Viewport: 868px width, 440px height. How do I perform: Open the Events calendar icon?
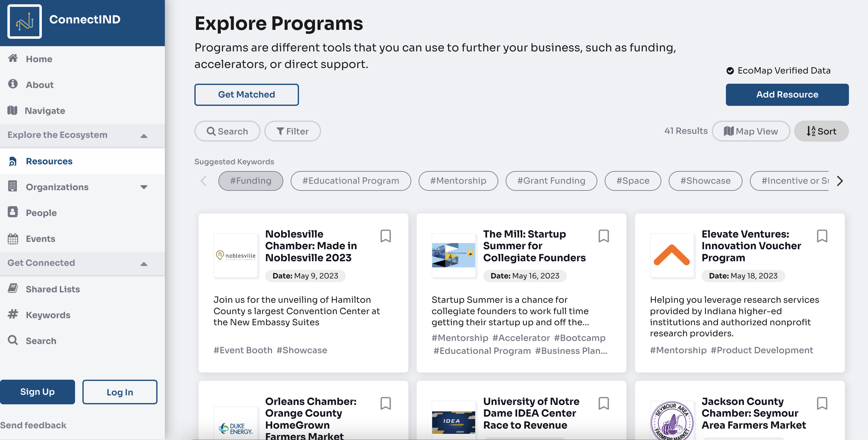[13, 238]
